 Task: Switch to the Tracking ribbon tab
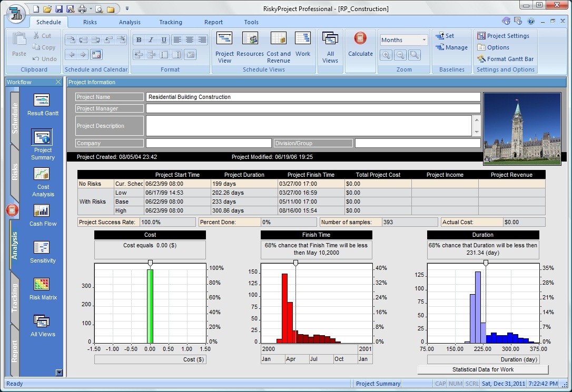click(x=171, y=22)
